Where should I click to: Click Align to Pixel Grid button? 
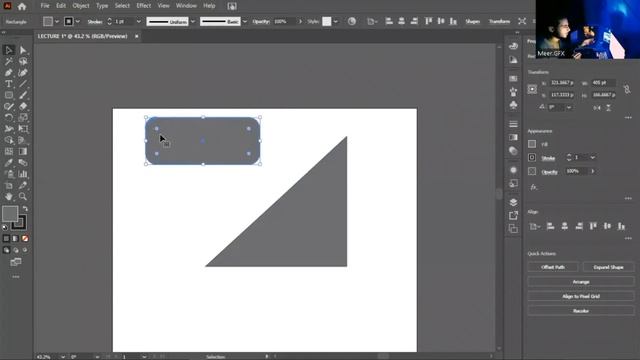click(x=581, y=296)
